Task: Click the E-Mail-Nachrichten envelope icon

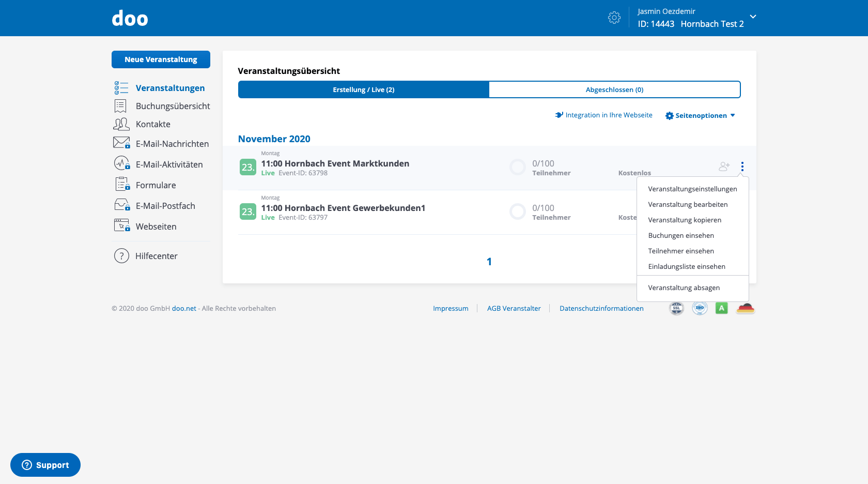Action: (121, 143)
